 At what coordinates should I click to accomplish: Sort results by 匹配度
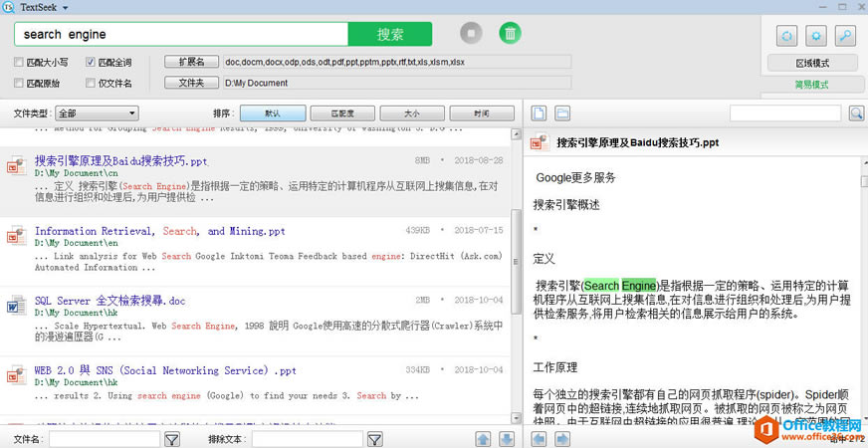342,113
